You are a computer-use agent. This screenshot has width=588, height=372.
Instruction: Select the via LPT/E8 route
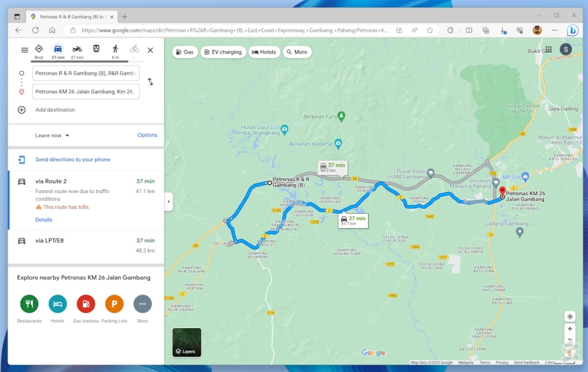point(86,245)
